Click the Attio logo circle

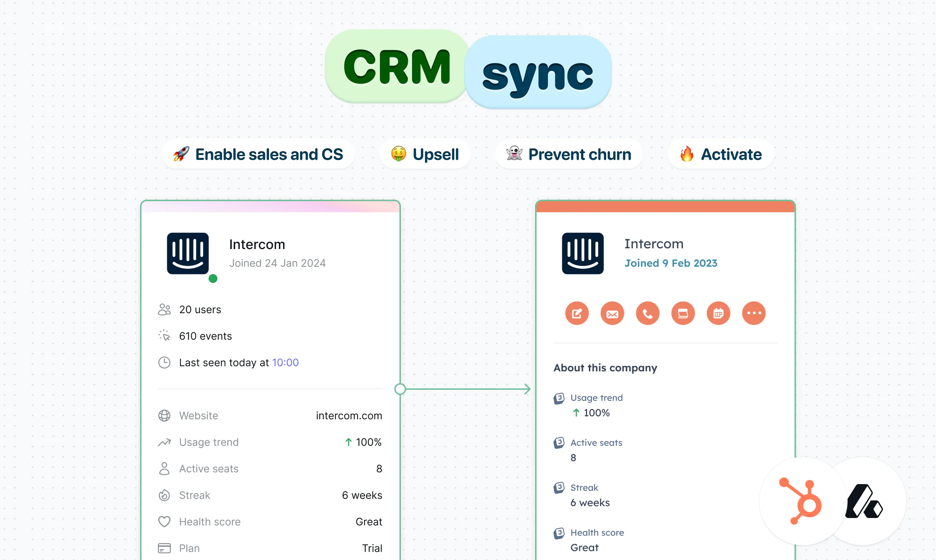pyautogui.click(x=864, y=501)
